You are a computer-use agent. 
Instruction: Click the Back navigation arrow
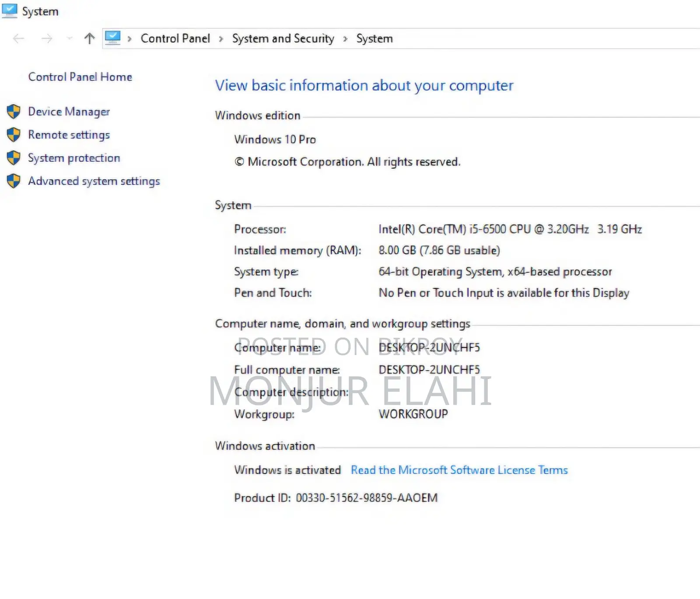coord(19,39)
